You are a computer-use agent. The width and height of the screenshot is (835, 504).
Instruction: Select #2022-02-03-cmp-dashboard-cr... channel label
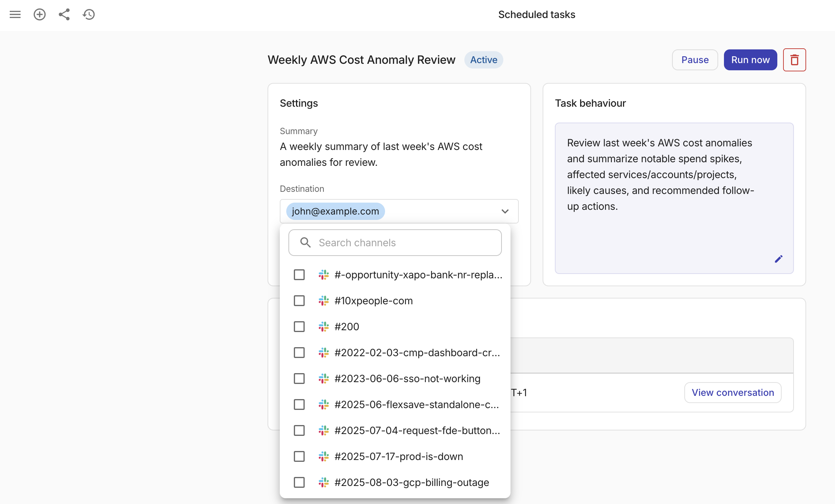tap(417, 353)
